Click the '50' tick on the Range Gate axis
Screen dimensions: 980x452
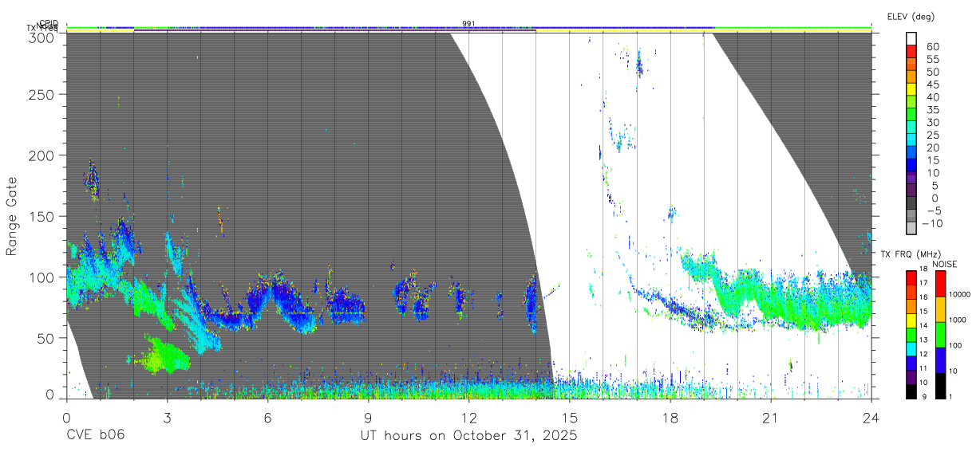coord(45,338)
